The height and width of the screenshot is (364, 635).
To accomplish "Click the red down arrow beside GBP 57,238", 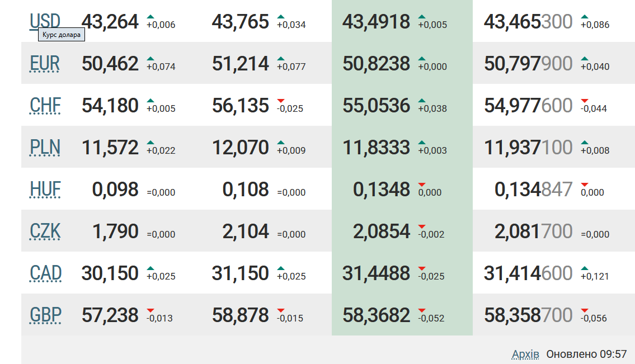I will [150, 310].
